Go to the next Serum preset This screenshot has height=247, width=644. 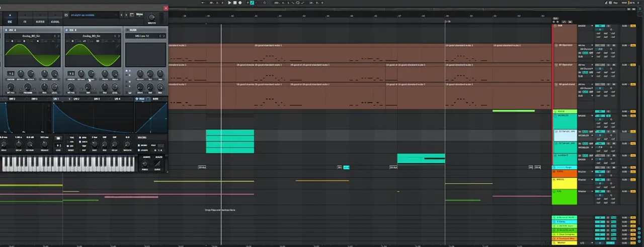point(125,15)
